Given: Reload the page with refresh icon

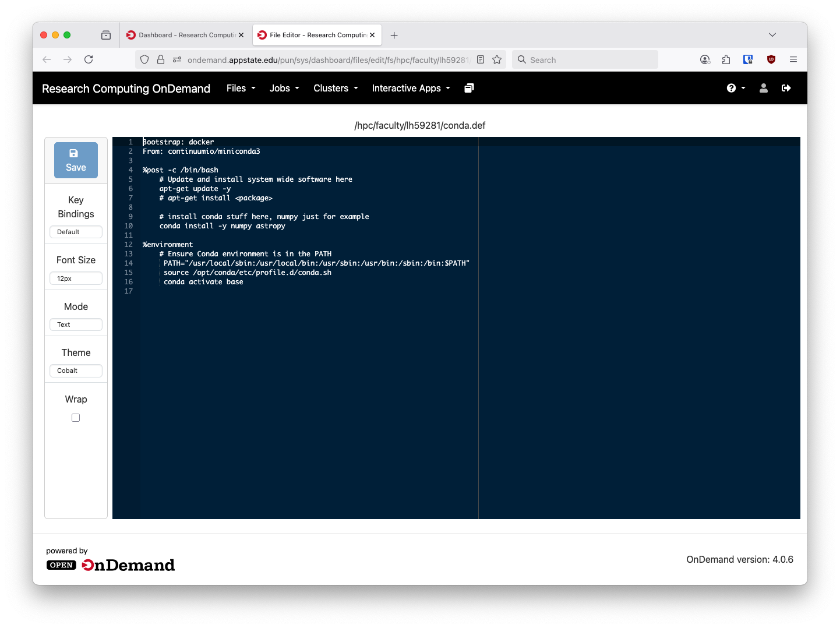Looking at the screenshot, I should pyautogui.click(x=89, y=59).
